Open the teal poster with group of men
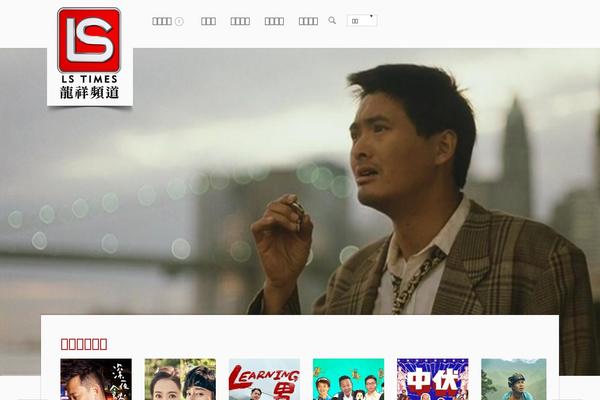600x400 pixels. coord(349,379)
